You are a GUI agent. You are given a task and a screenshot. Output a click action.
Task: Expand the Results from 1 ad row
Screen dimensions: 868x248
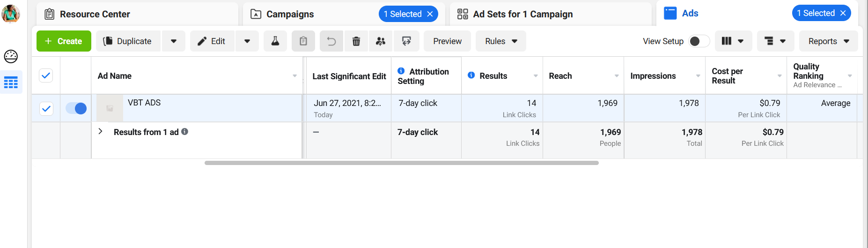(100, 131)
